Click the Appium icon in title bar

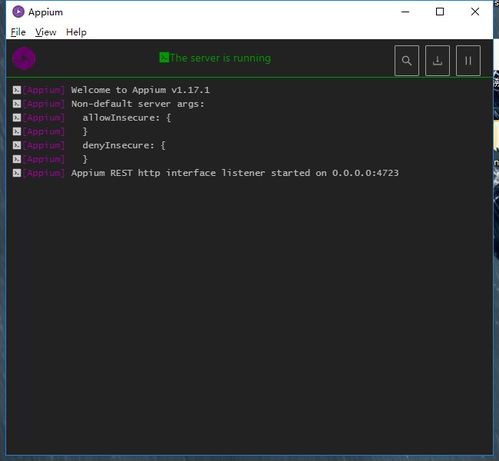(18, 12)
